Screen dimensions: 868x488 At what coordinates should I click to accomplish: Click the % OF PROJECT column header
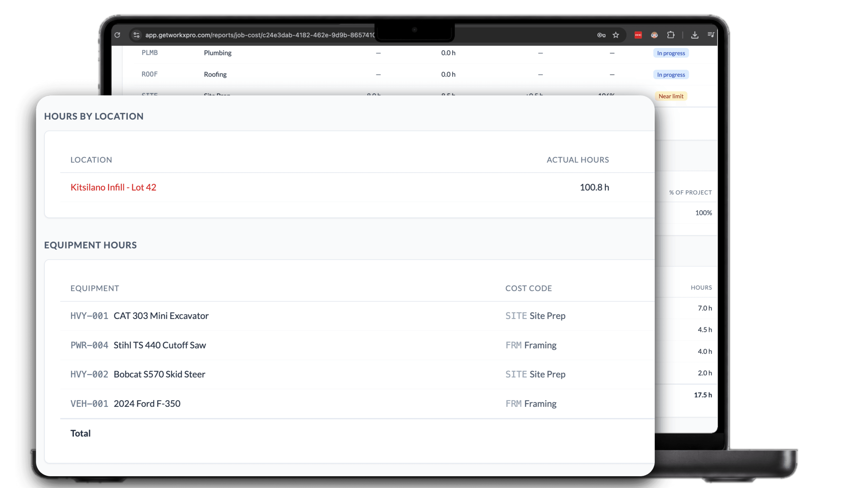click(x=690, y=193)
